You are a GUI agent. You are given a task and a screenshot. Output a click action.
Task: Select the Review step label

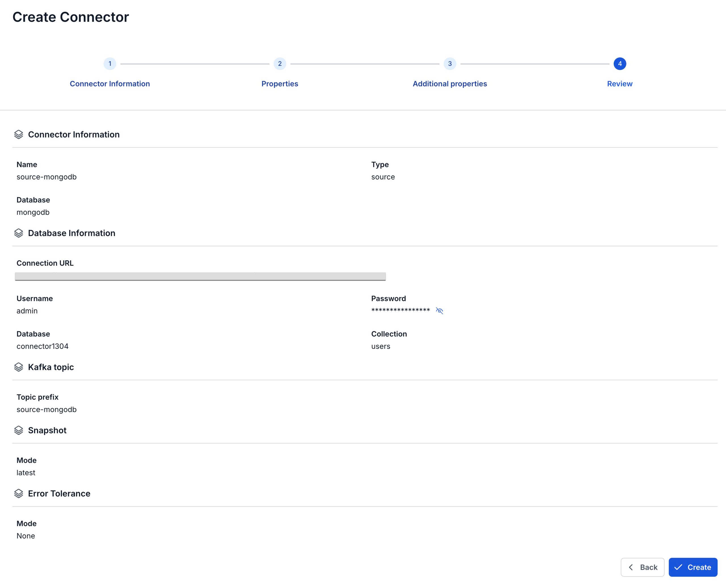click(x=620, y=84)
